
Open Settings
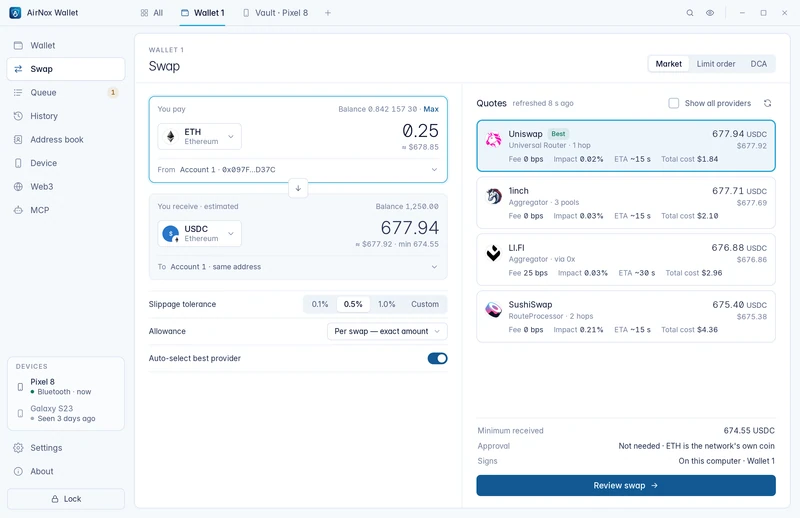click(66, 448)
